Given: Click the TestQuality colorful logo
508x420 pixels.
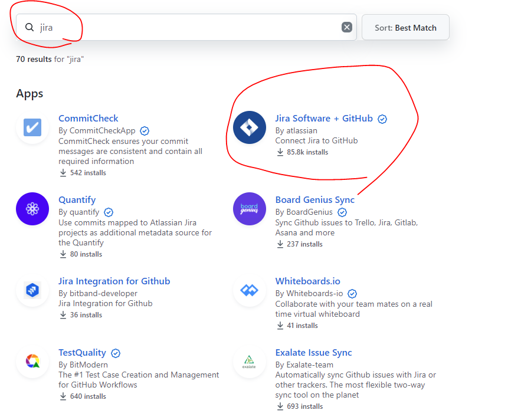Looking at the screenshot, I should coord(32,362).
